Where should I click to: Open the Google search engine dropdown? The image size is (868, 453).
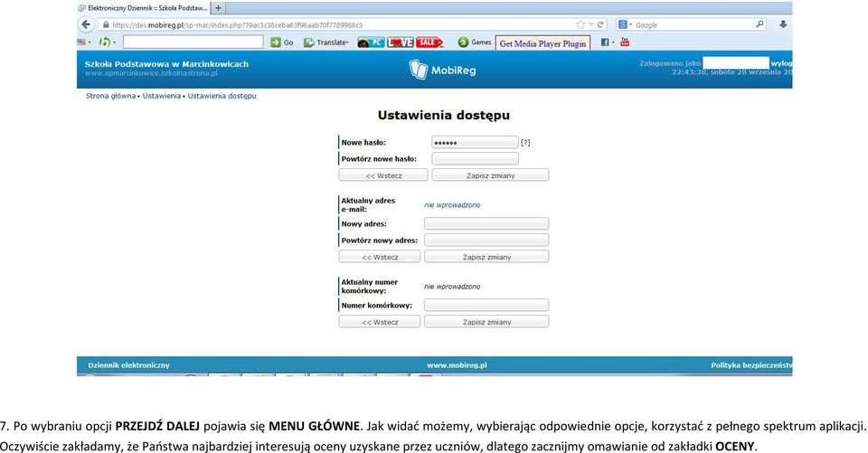(x=626, y=24)
